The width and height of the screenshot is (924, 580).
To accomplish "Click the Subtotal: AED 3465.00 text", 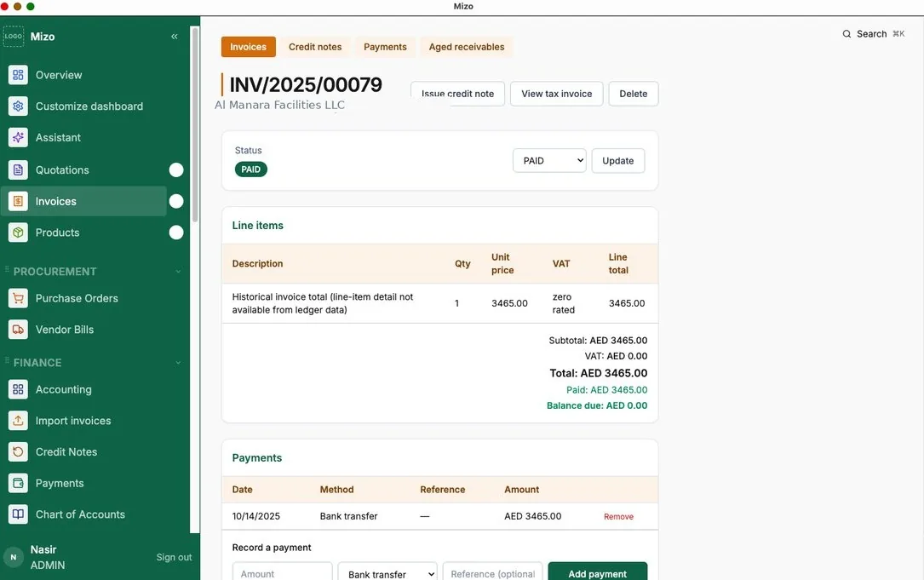I will (x=598, y=340).
